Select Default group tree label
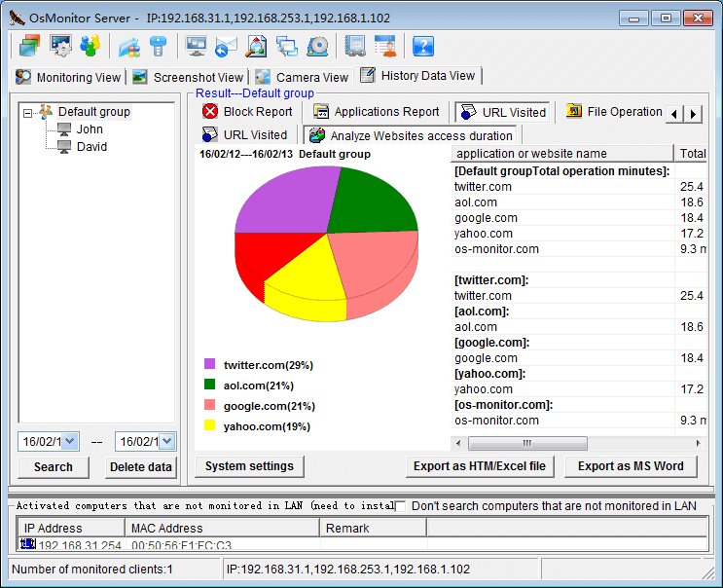 [94, 112]
